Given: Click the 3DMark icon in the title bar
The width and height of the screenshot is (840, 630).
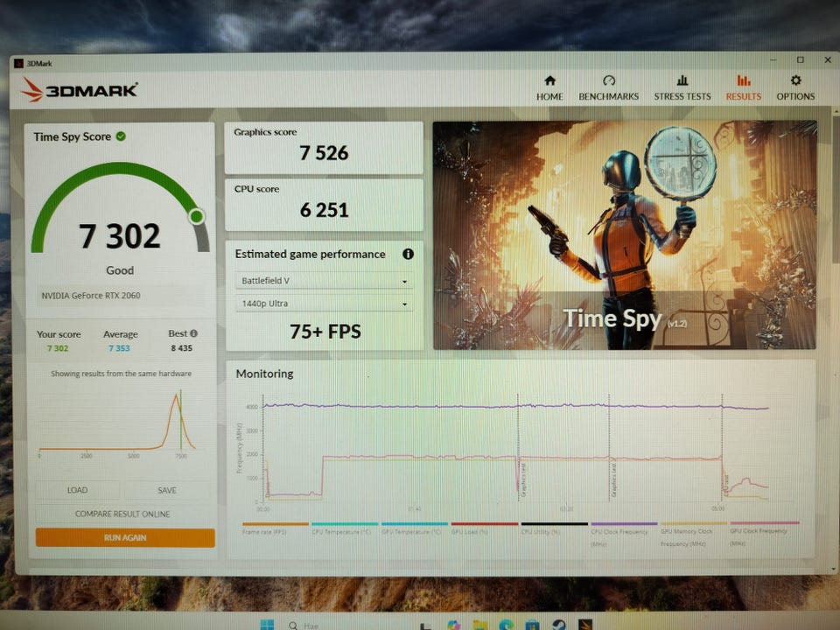Looking at the screenshot, I should [x=18, y=63].
